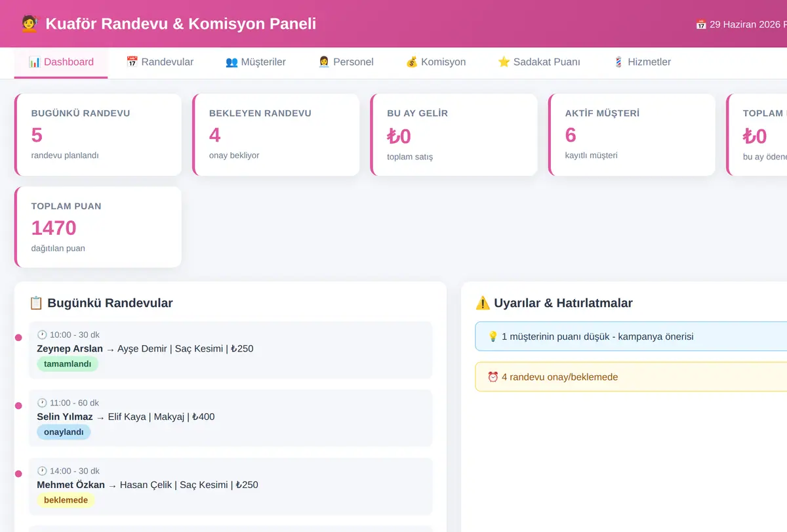The image size is (787, 532).
Task: Click the alert text "4 randevu onay/beklemede"
Action: tap(559, 377)
